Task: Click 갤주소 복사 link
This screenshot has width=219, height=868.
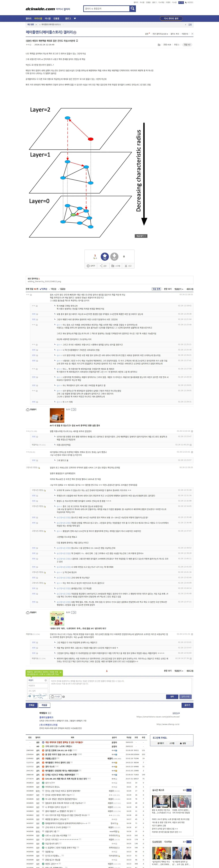Action: (175, 34)
